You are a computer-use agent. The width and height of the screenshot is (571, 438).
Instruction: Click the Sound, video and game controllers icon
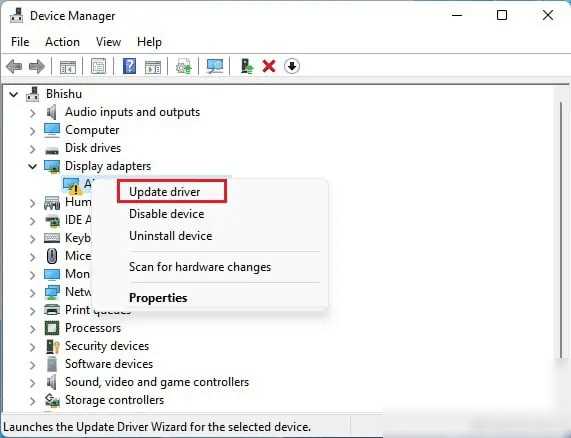(x=51, y=382)
